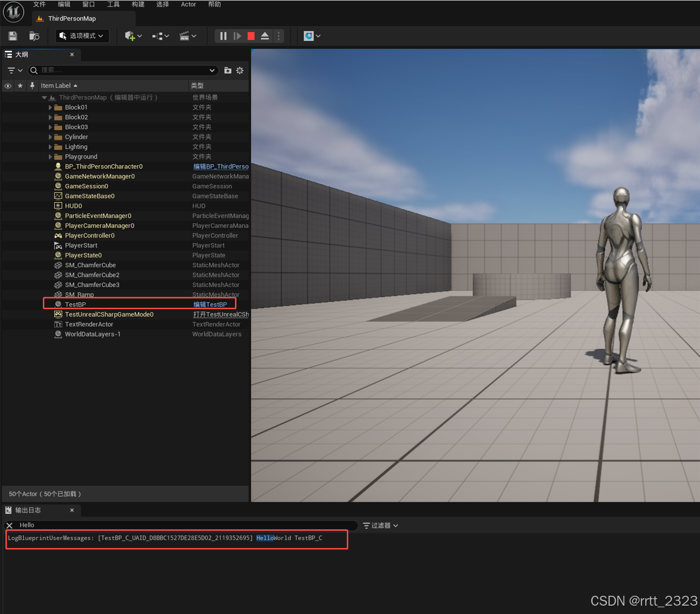Click the GameNetworkManager0 actor icon
Screen dimensions: 700x614
pyautogui.click(x=58, y=176)
